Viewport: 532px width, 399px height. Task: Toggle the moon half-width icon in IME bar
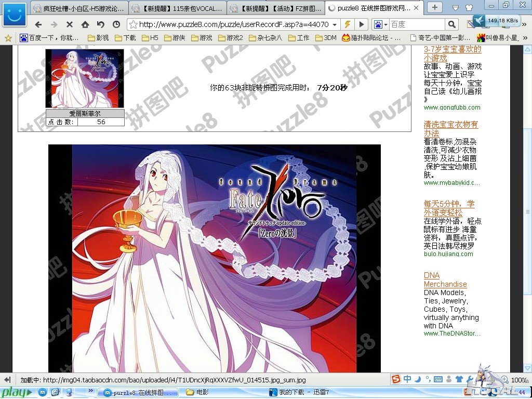[x=418, y=379]
